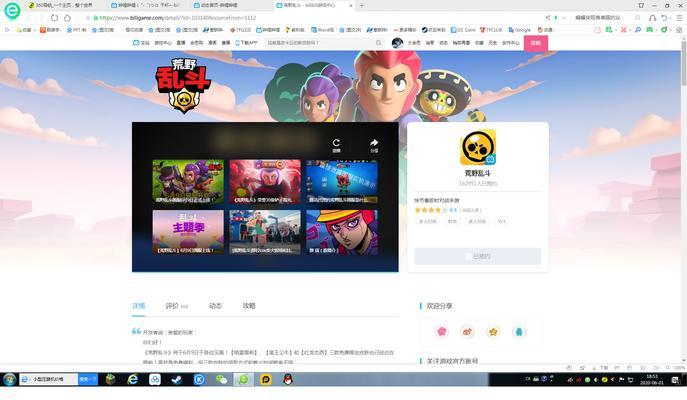Image resolution: width=687 pixels, height=400 pixels.
Task: Open Baidu Netdisk icon on taskbar
Action: coord(155,379)
